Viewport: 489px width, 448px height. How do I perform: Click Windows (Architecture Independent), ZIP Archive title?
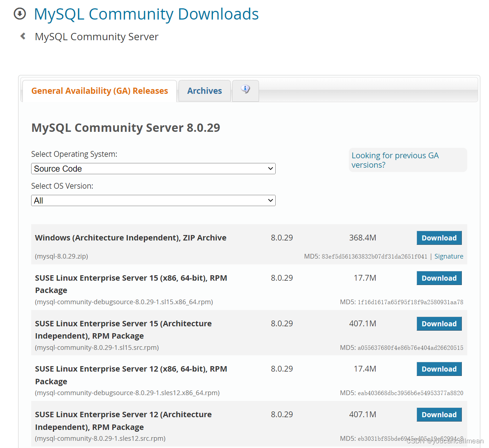131,238
